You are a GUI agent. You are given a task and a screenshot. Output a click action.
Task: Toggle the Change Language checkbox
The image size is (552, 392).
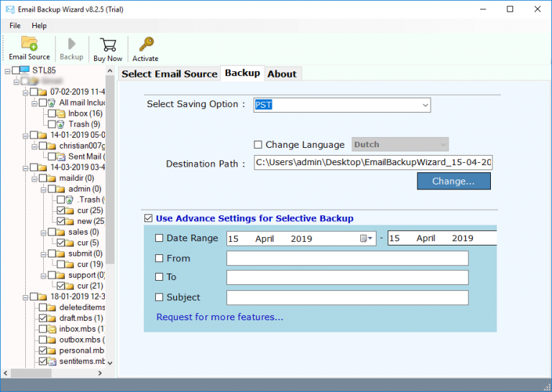coord(259,145)
